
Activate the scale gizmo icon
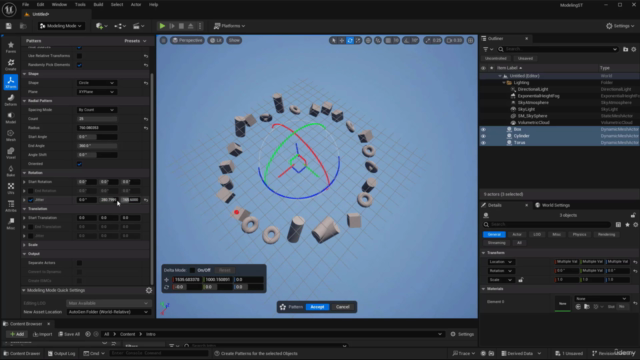[x=358, y=40]
